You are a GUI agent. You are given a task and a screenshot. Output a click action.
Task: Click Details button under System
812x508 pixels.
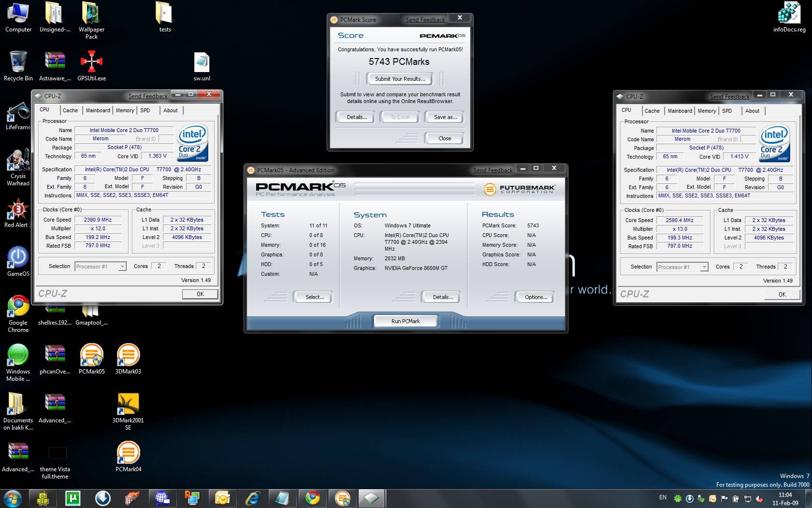443,297
